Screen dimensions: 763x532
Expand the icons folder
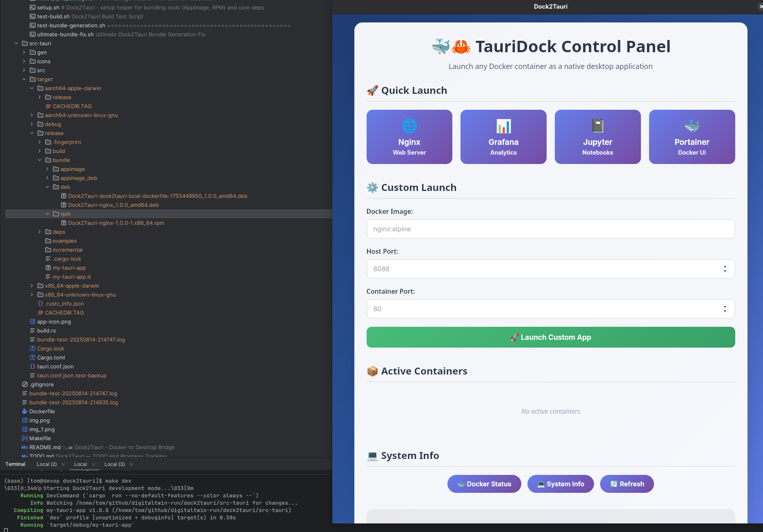point(24,61)
